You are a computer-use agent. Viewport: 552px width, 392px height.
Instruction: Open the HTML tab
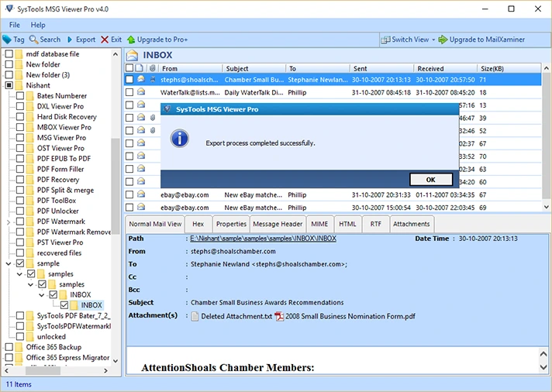[347, 224]
